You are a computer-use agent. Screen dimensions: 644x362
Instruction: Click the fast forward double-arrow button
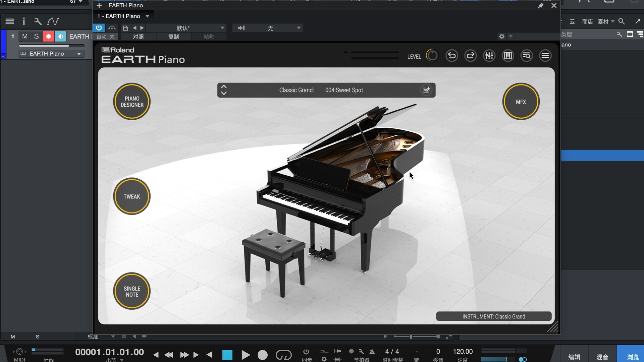(184, 355)
